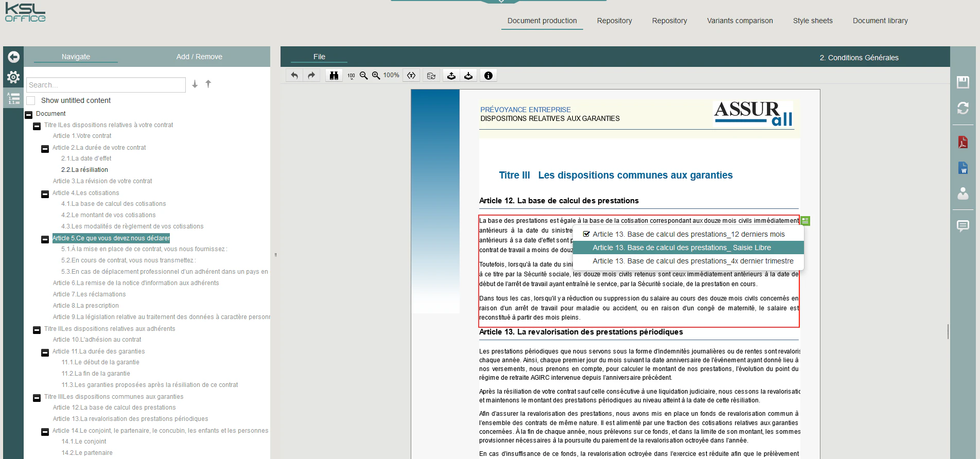Click the undo arrow in toolbar

(294, 76)
